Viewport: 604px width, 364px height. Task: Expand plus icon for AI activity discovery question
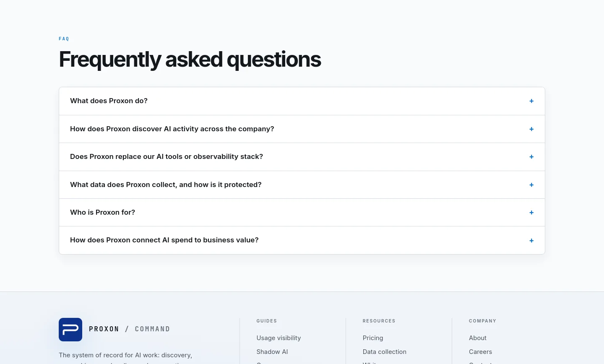coord(531,129)
